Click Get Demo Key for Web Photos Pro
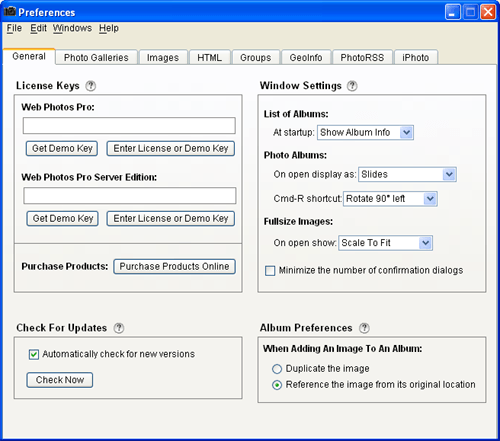This screenshot has height=441, width=500. pos(62,148)
